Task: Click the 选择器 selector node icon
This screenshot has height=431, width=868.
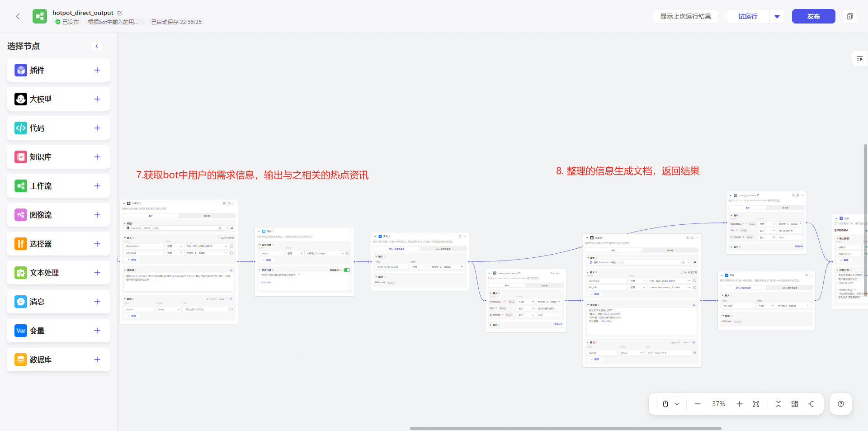Action: point(21,244)
